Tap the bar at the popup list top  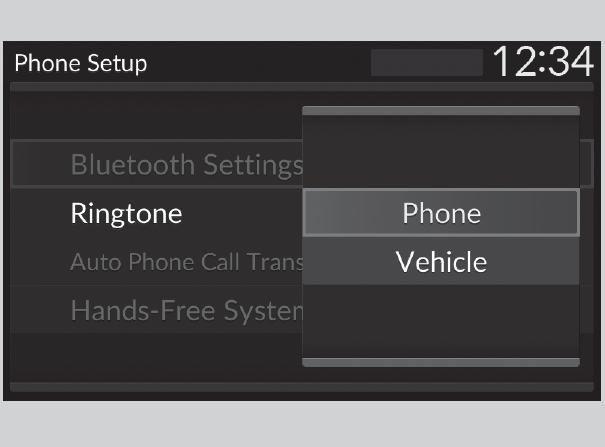tap(441, 111)
